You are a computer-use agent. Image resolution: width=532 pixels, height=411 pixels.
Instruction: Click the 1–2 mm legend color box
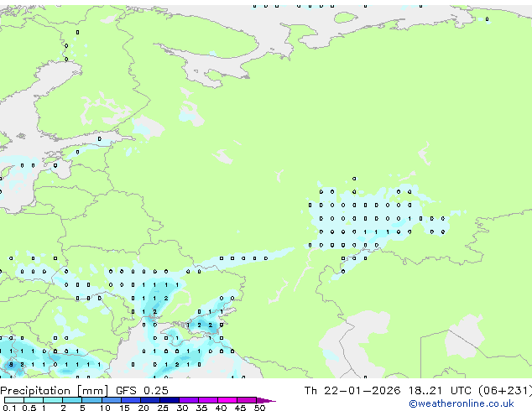[53, 400]
